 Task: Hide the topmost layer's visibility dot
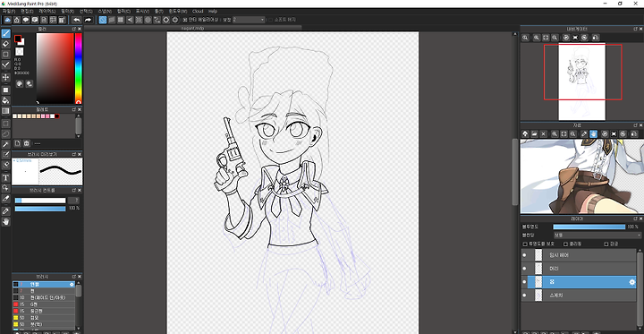524,255
